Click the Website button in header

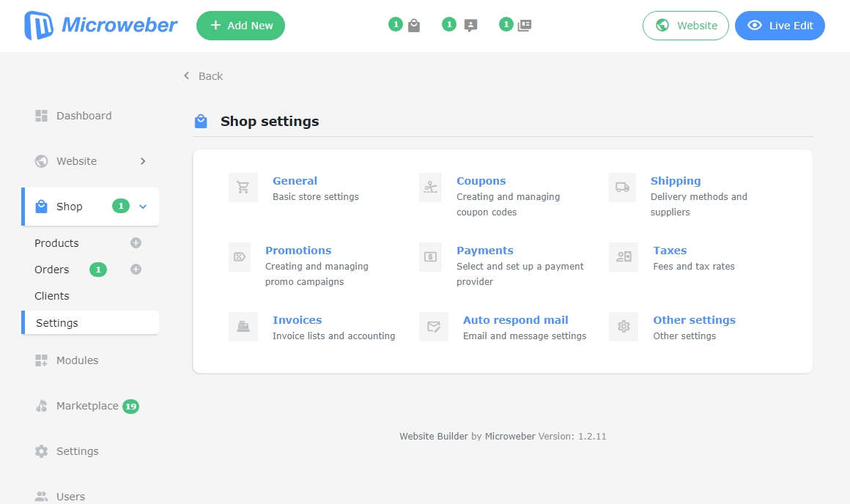tap(686, 26)
